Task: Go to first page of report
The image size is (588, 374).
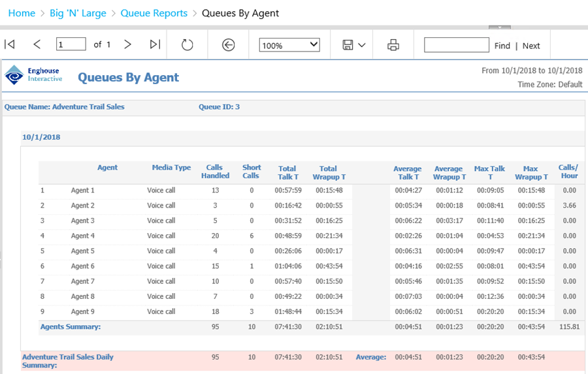Action: [10, 44]
